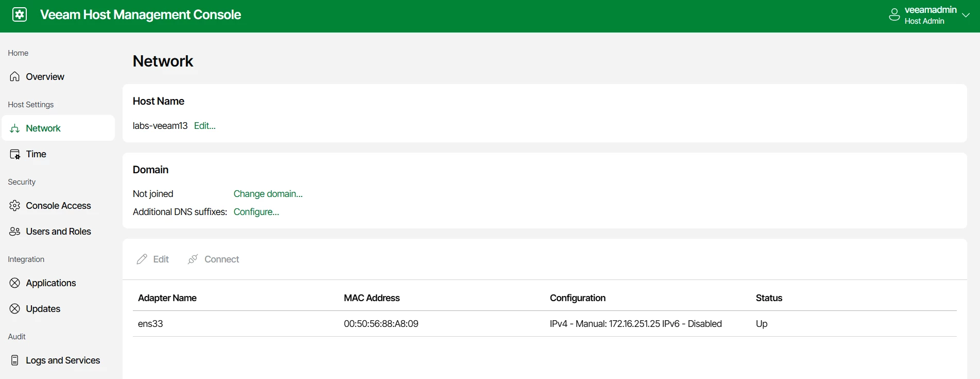Image resolution: width=980 pixels, height=379 pixels.
Task: Click the Integration sidebar group label
Action: pos(26,259)
